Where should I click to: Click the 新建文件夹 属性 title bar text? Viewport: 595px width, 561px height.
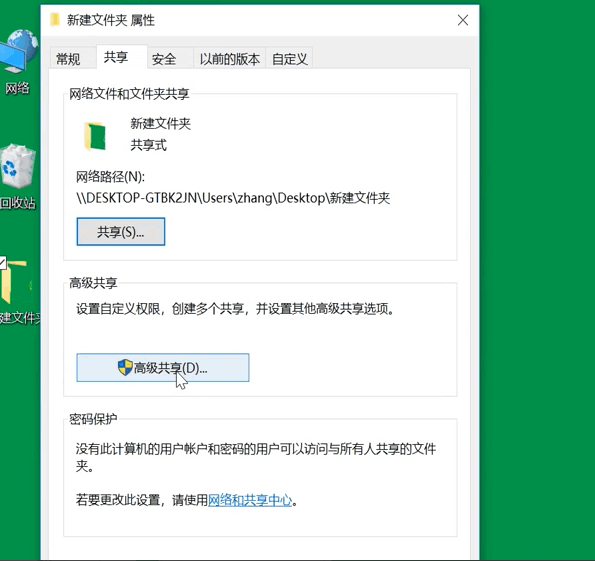click(x=111, y=20)
